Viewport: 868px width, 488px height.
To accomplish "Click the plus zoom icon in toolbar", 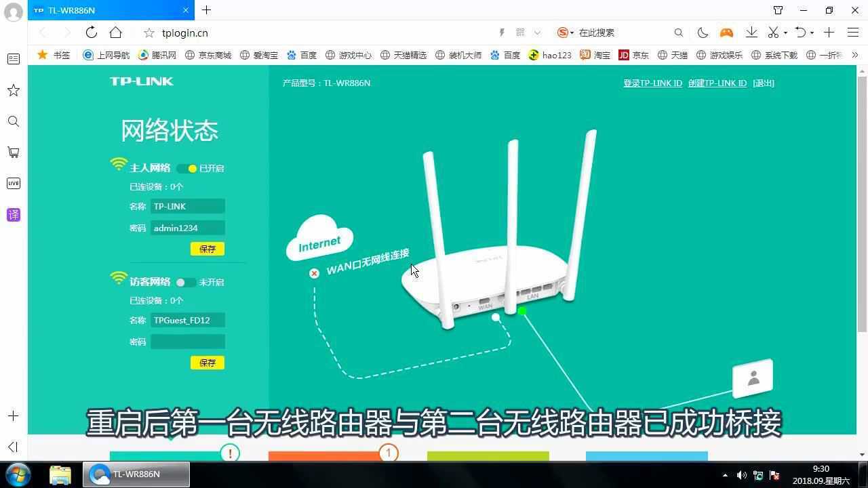I will [829, 33].
